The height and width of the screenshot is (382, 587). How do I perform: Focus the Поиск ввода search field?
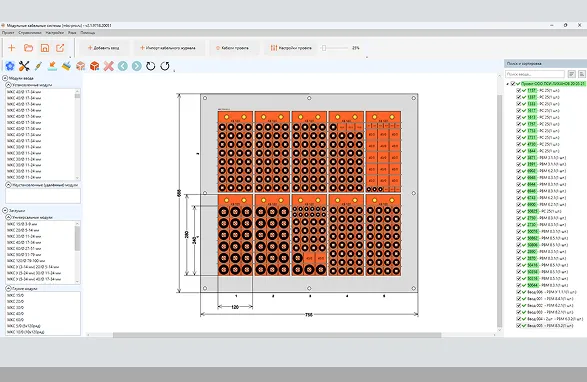(x=535, y=74)
